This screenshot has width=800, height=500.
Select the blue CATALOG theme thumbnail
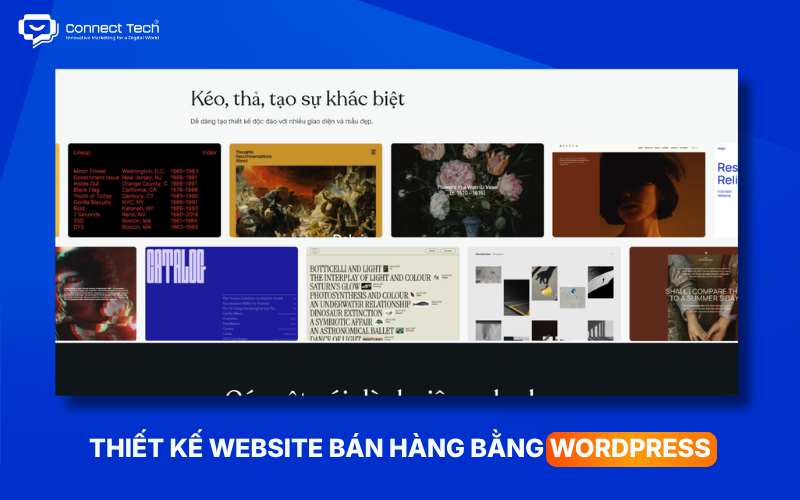coord(221,294)
